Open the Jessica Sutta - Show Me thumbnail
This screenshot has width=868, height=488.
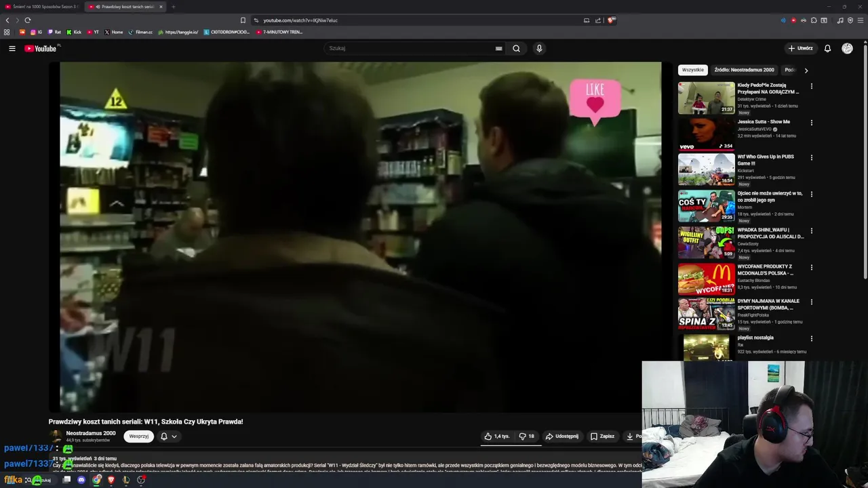[x=707, y=135]
